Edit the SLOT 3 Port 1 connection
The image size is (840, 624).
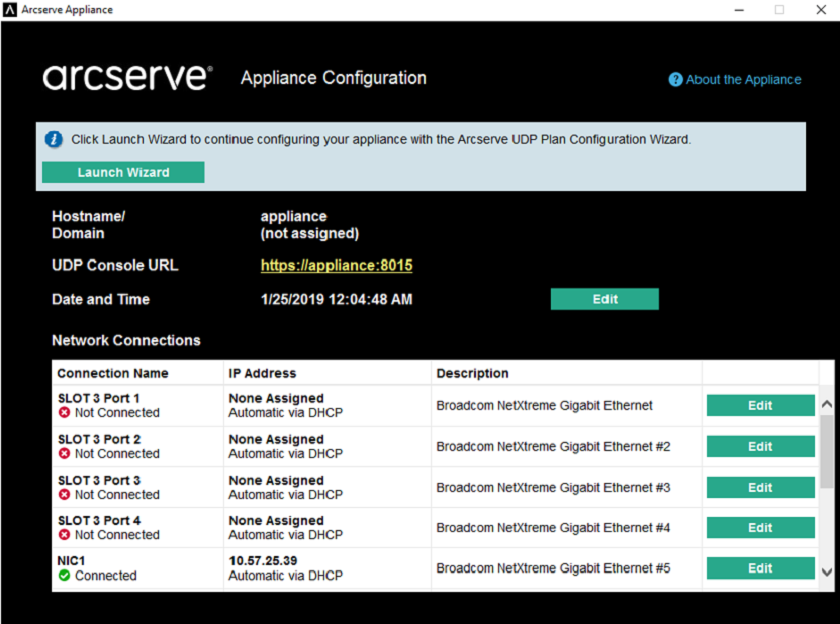761,405
